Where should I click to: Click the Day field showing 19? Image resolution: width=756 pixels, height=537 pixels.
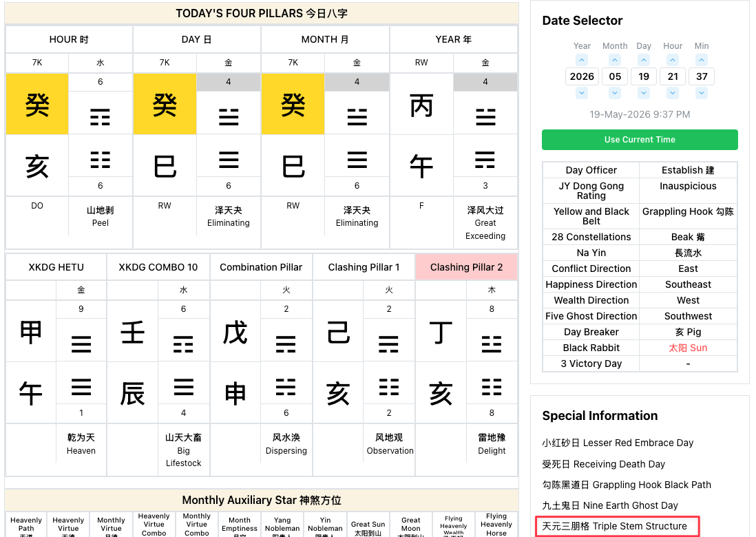click(x=644, y=76)
